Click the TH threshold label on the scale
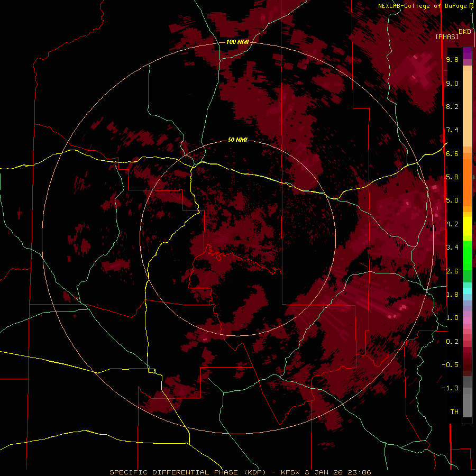Image resolution: width=476 pixels, height=476 pixels. pos(454,412)
